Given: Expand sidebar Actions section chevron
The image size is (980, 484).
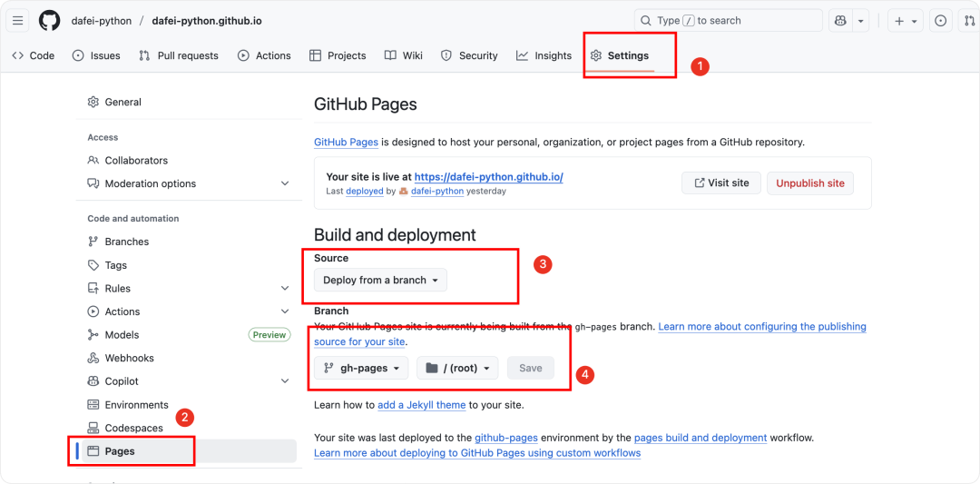Looking at the screenshot, I should click(285, 311).
